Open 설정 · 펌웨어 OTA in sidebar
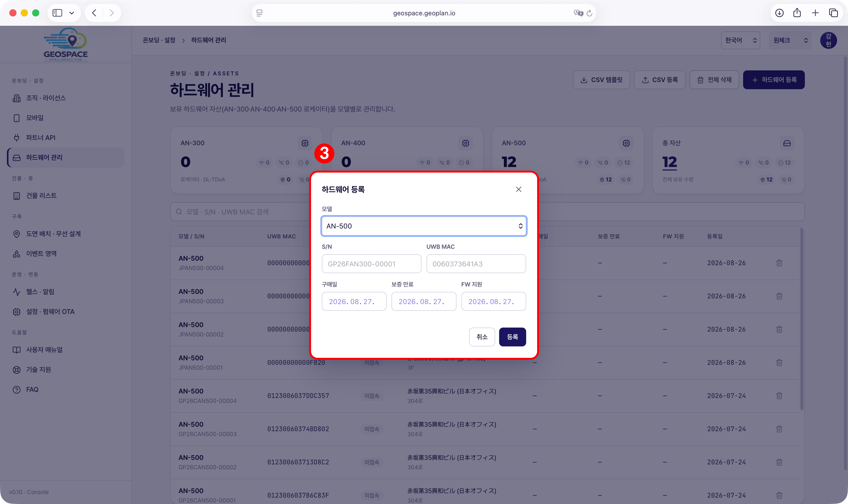 point(65,311)
